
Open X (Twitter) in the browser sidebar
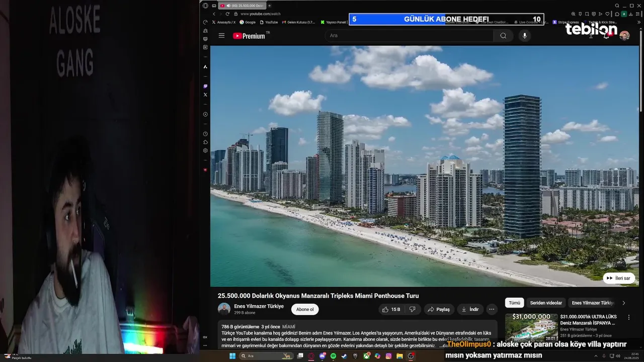point(205,95)
